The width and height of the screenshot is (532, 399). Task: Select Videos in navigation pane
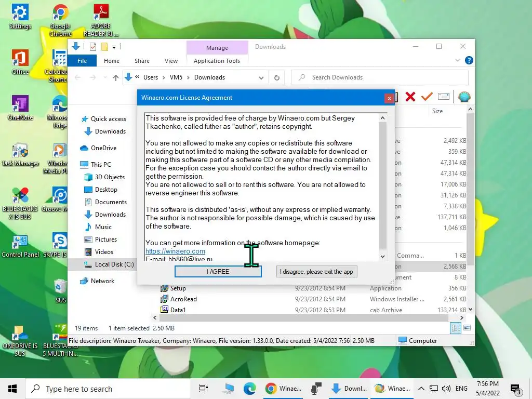pyautogui.click(x=104, y=252)
